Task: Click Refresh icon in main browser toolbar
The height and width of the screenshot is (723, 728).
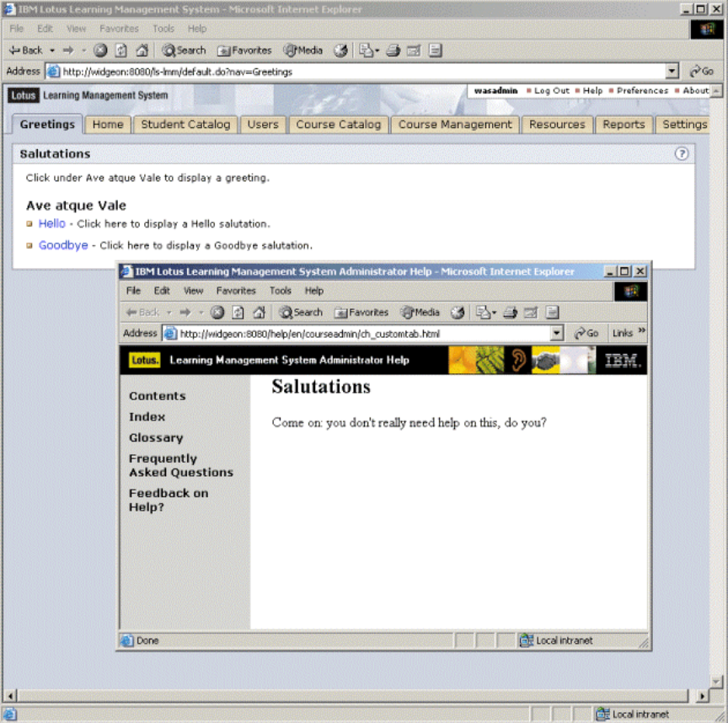Action: click(x=121, y=51)
